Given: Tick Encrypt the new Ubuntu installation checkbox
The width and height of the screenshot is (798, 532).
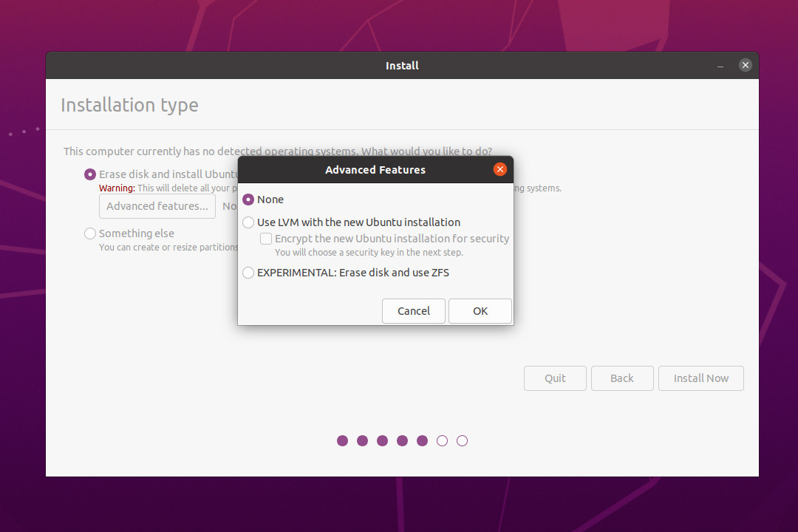Looking at the screenshot, I should [x=266, y=238].
